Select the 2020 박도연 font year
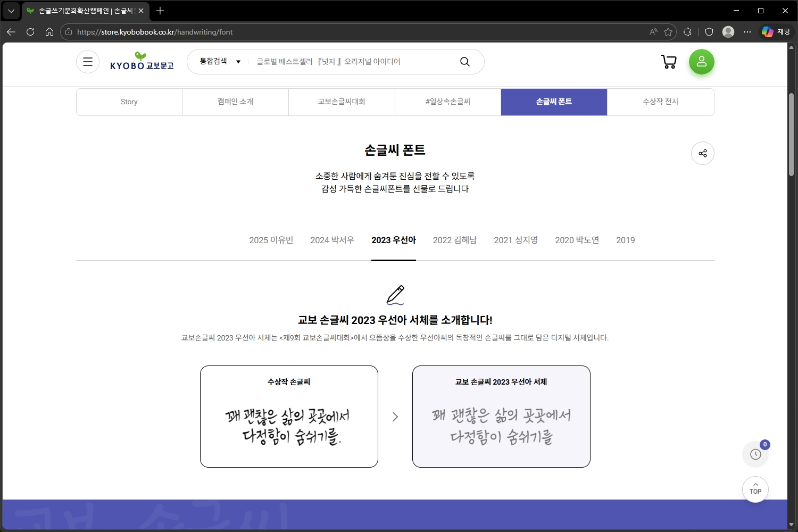 click(x=577, y=240)
